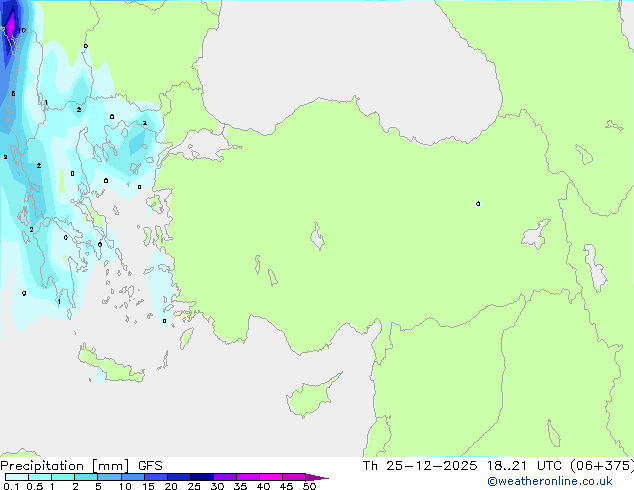This screenshot has height=490, width=634.
Task: Open the weatheronline.co.uk copyright link
Action: pos(549,482)
